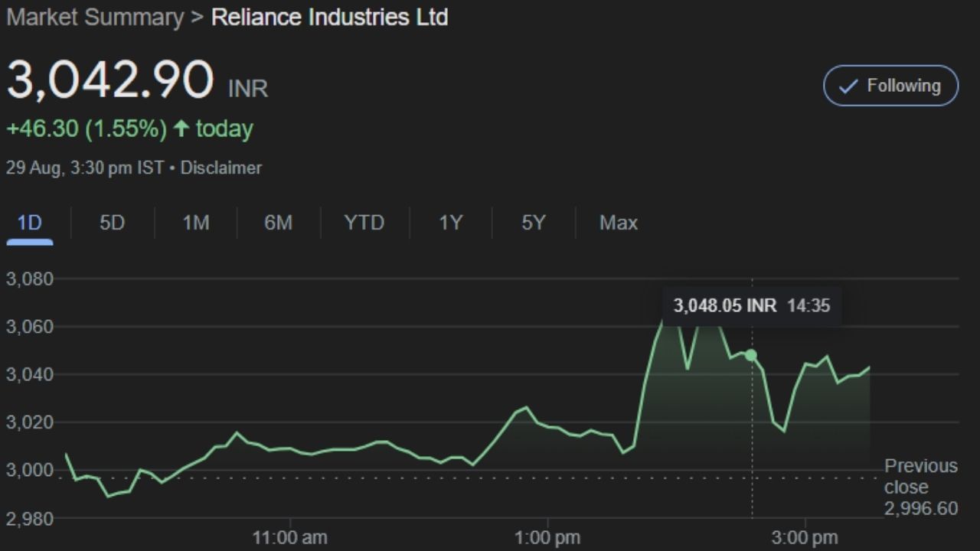
Task: Select the 1D time range tab
Action: pos(29,223)
